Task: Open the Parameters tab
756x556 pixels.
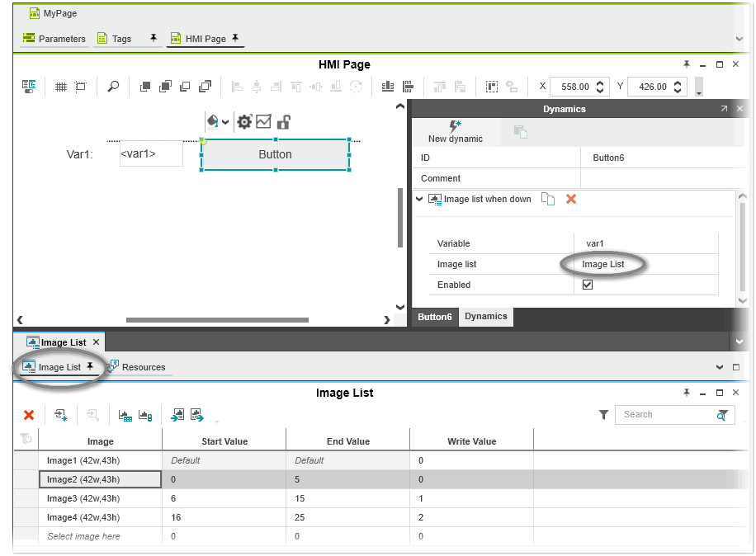Action: pos(54,39)
